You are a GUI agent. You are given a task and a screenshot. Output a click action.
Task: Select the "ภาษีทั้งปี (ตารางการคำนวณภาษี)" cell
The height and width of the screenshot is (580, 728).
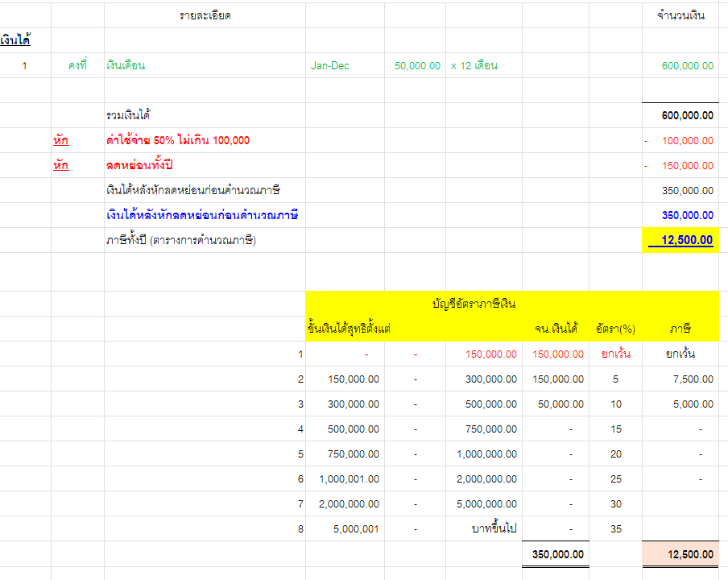point(181,241)
